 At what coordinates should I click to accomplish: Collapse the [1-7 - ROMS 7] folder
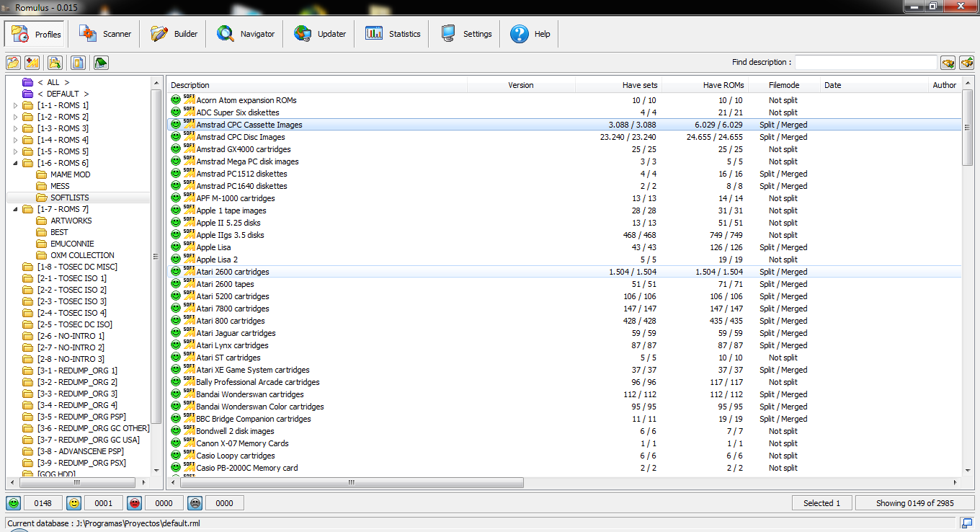[x=16, y=209]
